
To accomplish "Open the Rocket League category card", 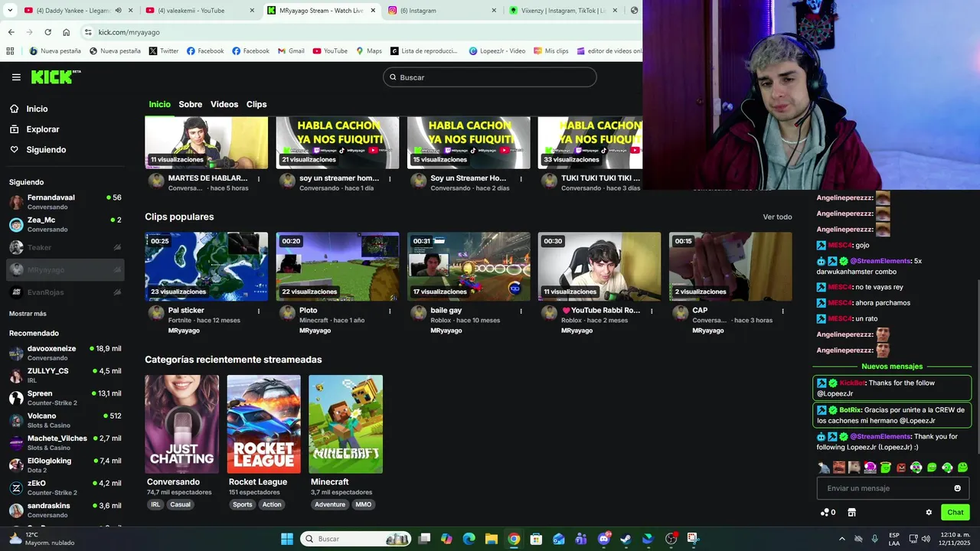I will [x=264, y=424].
